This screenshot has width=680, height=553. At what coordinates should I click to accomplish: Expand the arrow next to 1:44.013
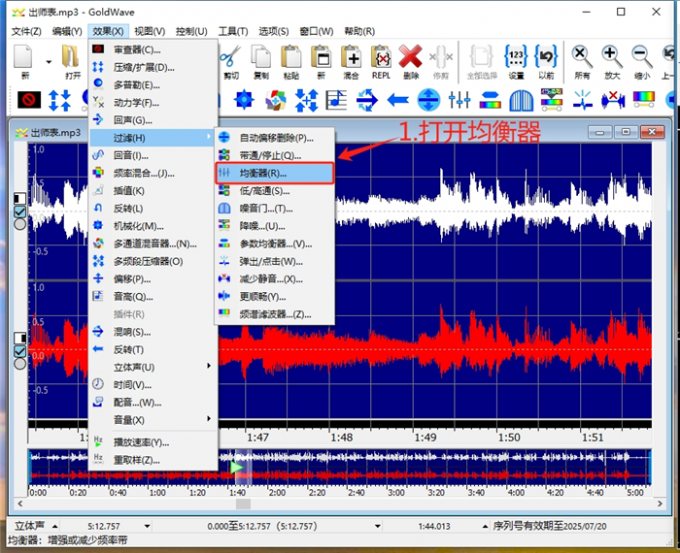[485, 527]
